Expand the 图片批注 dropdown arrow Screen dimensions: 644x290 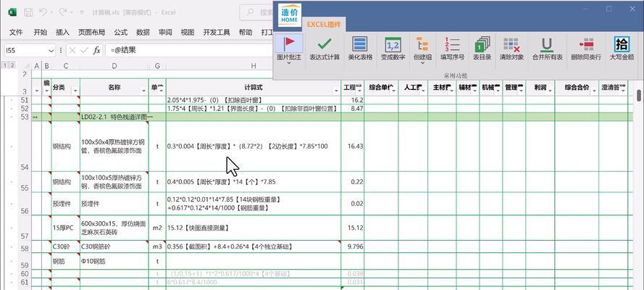point(289,64)
